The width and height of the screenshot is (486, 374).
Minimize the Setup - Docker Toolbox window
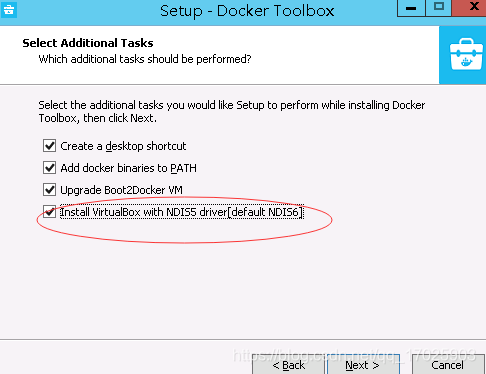click(411, 8)
